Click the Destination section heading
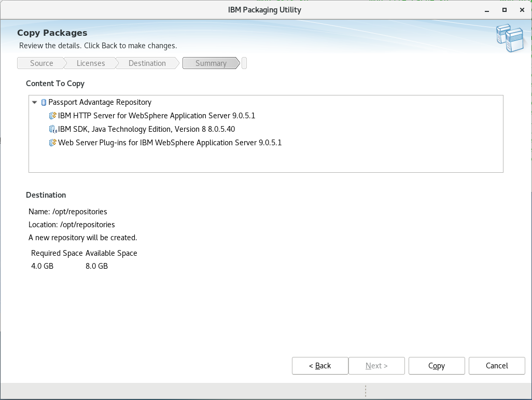 coord(46,195)
